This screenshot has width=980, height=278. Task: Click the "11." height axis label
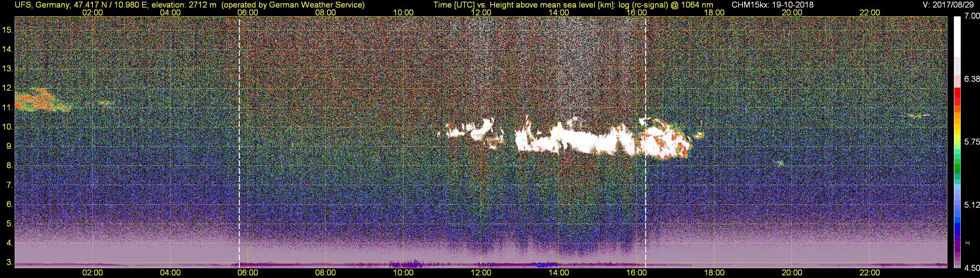[x=8, y=107]
